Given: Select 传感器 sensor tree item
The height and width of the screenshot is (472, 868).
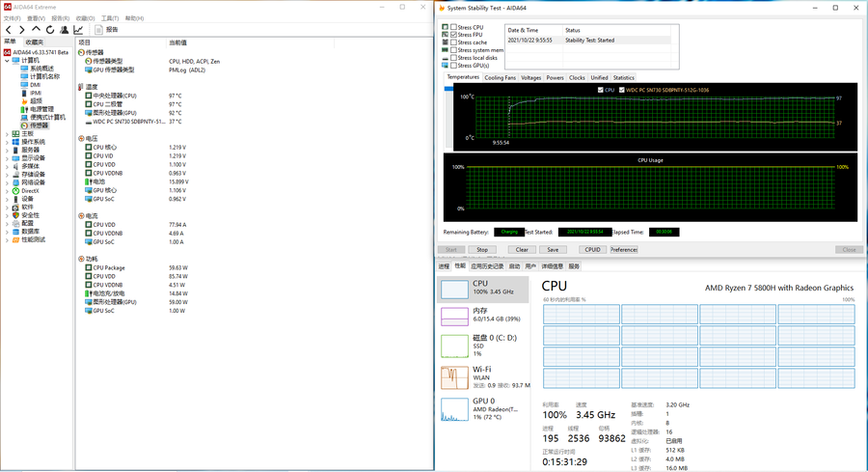Looking at the screenshot, I should coord(35,125).
